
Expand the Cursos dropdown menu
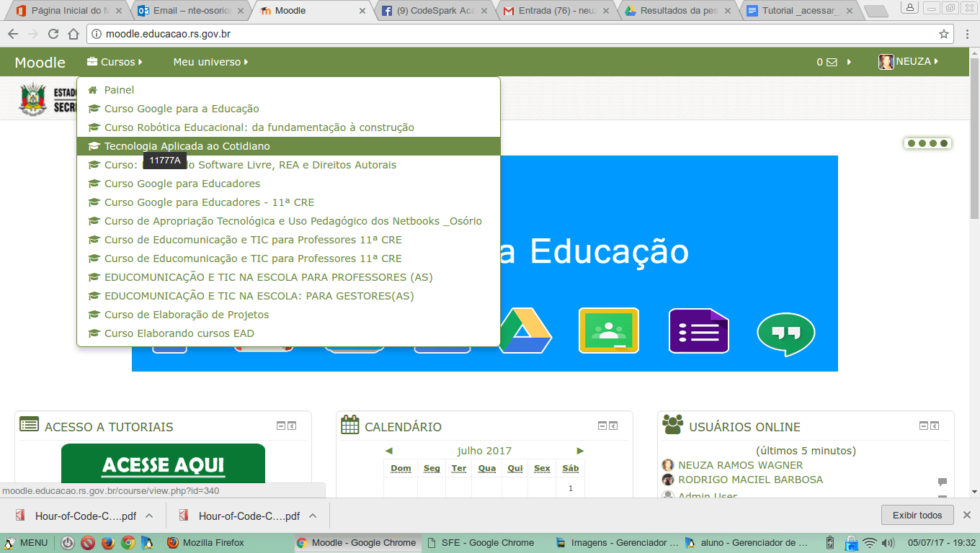115,62
